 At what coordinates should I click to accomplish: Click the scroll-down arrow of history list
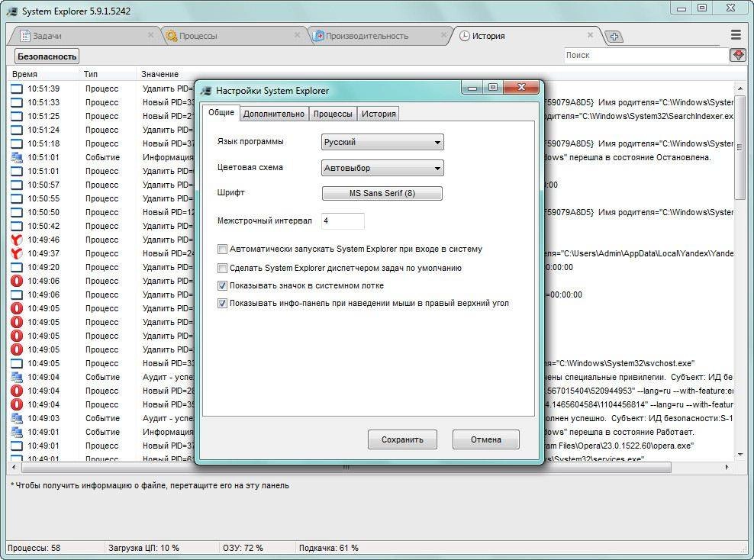coord(740,454)
